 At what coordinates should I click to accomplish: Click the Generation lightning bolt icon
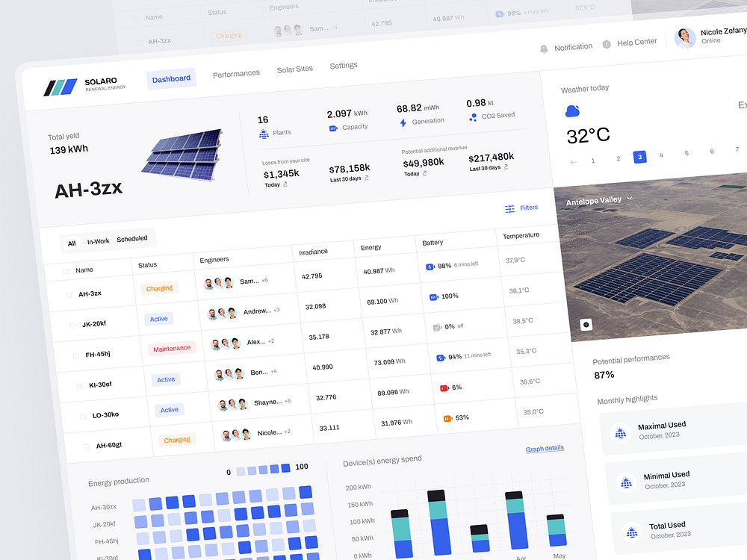point(403,123)
